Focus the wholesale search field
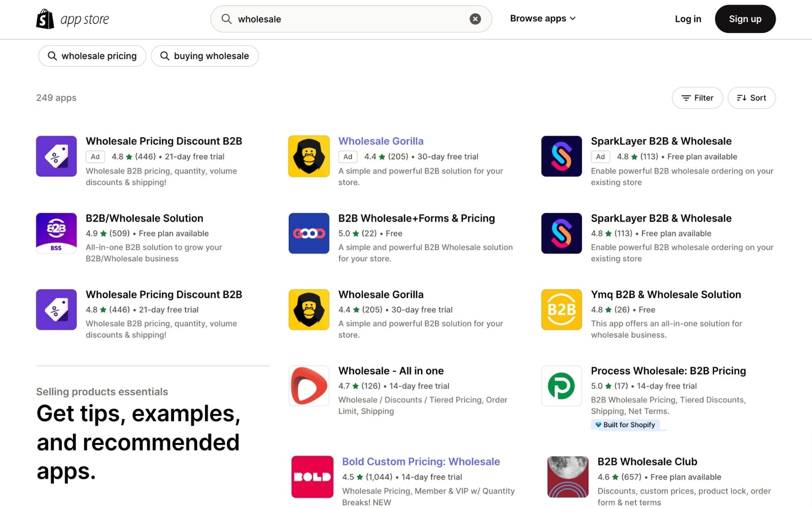This screenshot has width=812, height=508. [351, 19]
